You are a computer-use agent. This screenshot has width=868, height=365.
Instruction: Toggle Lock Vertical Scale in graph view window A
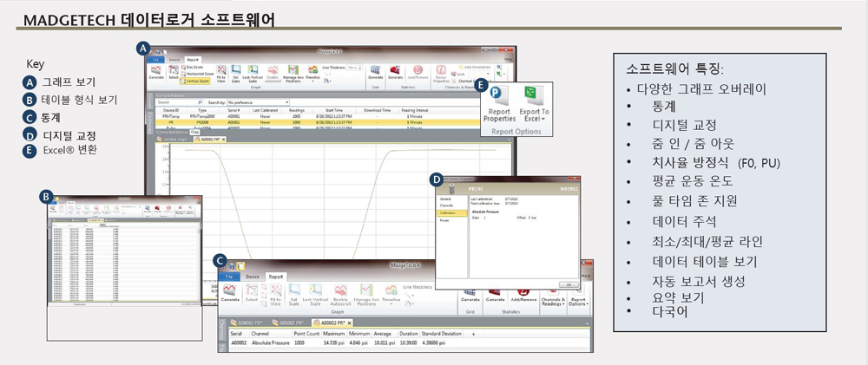[253, 74]
